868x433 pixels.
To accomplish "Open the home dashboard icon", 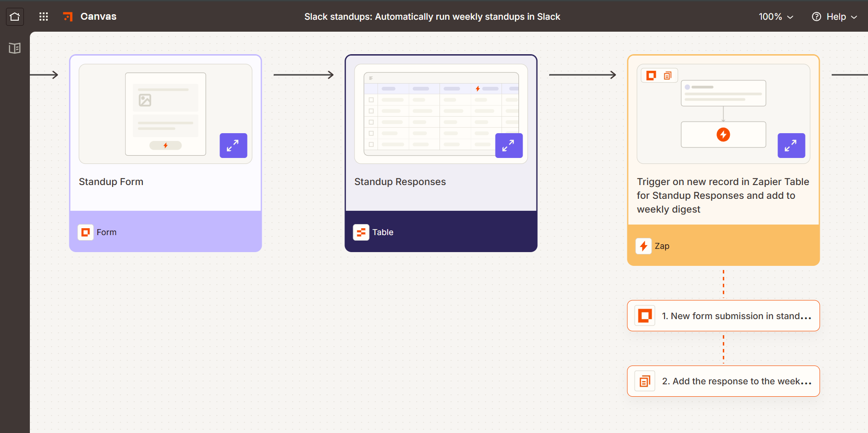I will coord(15,17).
